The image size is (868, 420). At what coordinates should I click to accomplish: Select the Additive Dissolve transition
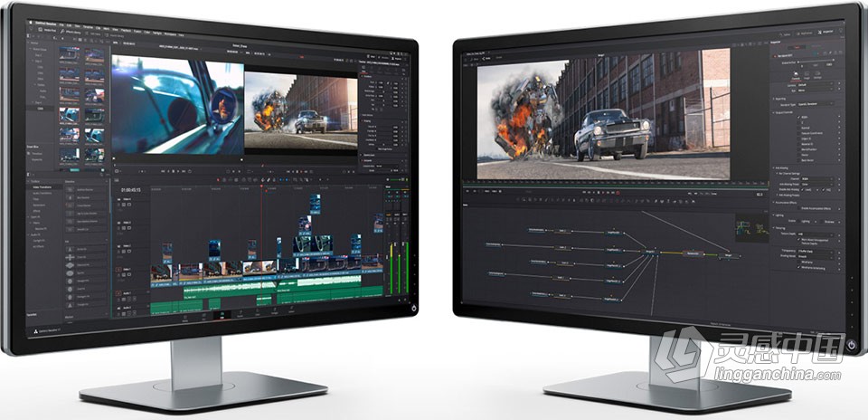click(86, 190)
